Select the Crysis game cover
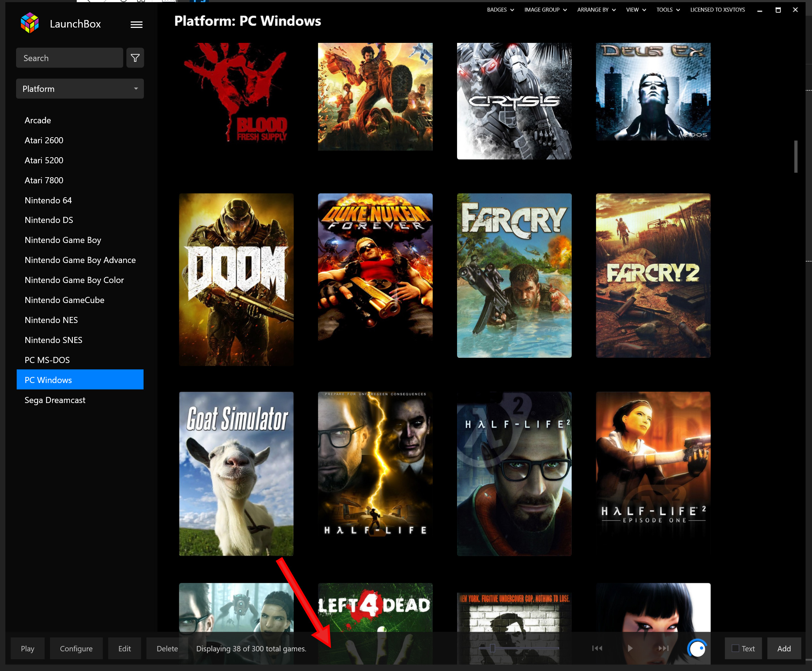This screenshot has height=671, width=812. point(514,101)
